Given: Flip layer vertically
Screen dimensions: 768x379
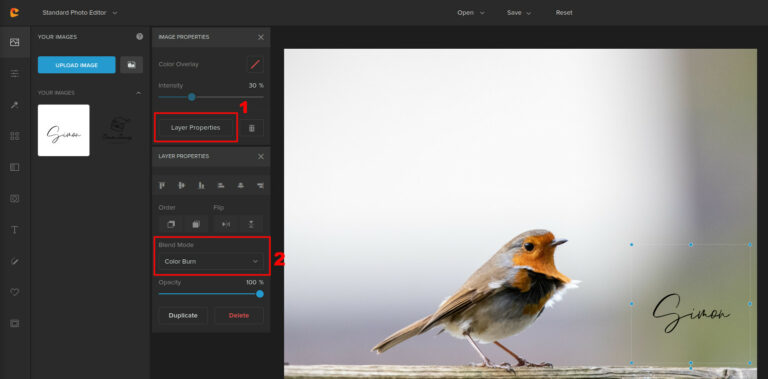Looking at the screenshot, I should [251, 224].
